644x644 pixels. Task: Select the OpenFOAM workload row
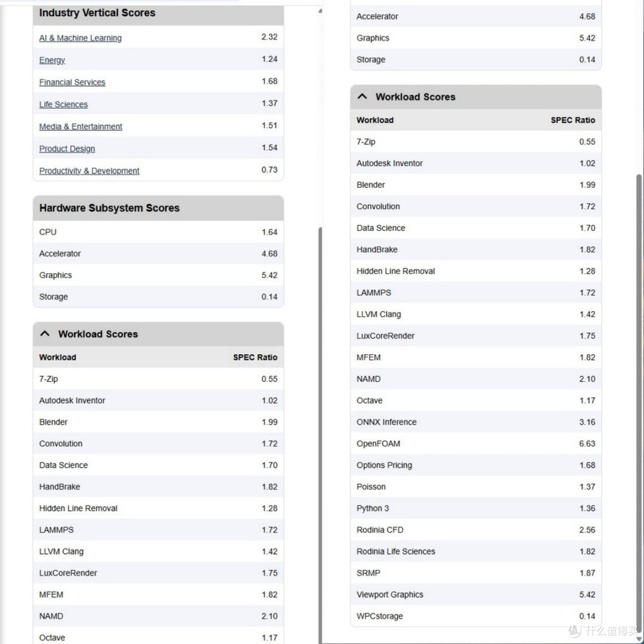point(476,444)
